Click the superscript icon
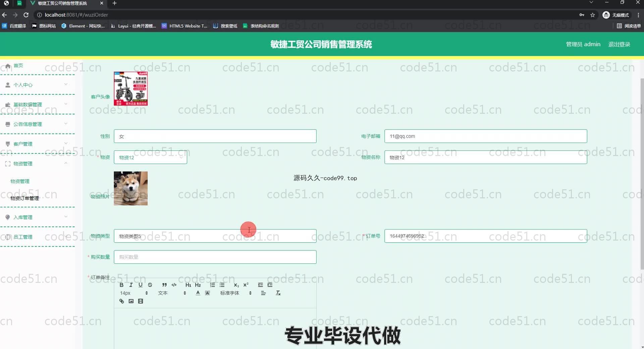 click(x=246, y=285)
